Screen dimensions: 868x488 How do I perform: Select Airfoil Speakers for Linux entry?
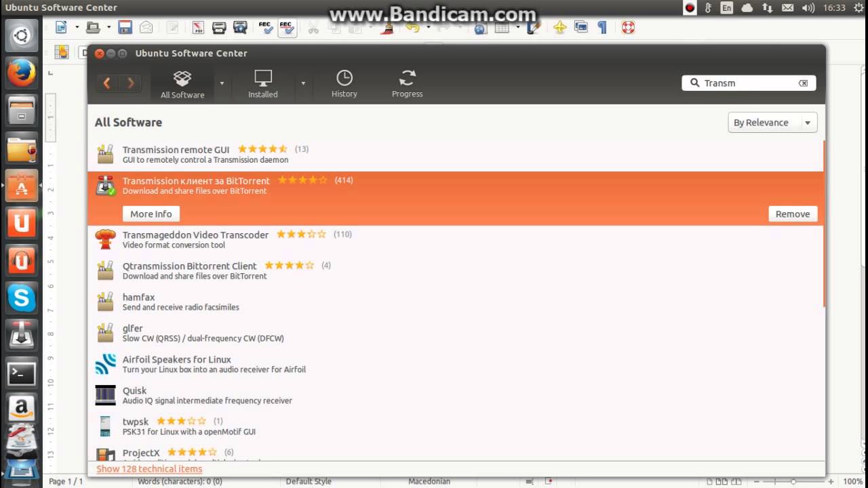[x=456, y=365]
